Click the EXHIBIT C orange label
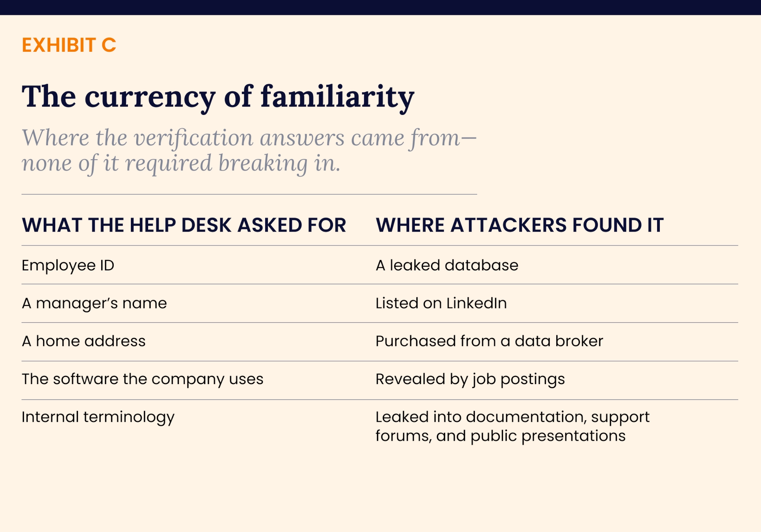The image size is (761, 532). tap(69, 45)
